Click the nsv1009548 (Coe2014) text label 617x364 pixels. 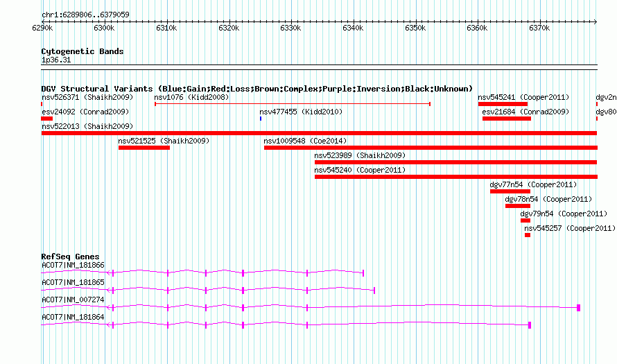[x=305, y=141]
